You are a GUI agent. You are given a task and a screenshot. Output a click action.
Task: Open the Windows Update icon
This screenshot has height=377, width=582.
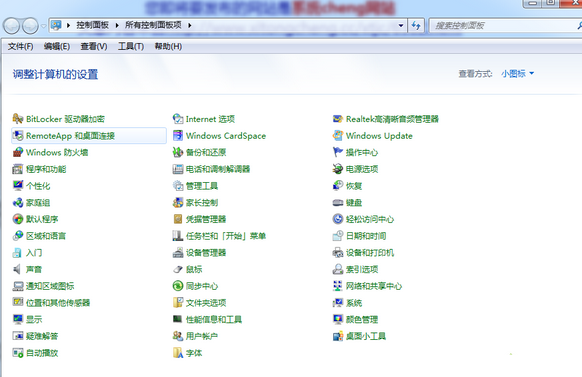[x=338, y=135]
